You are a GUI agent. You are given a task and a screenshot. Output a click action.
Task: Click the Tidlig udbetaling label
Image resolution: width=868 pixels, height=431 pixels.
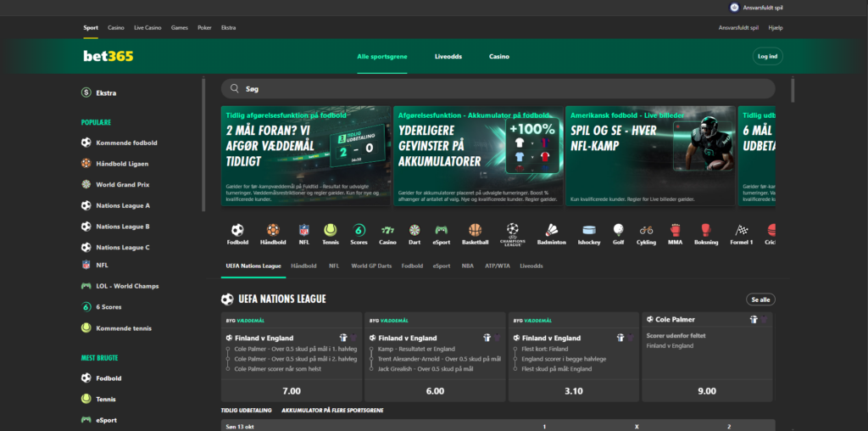247,411
